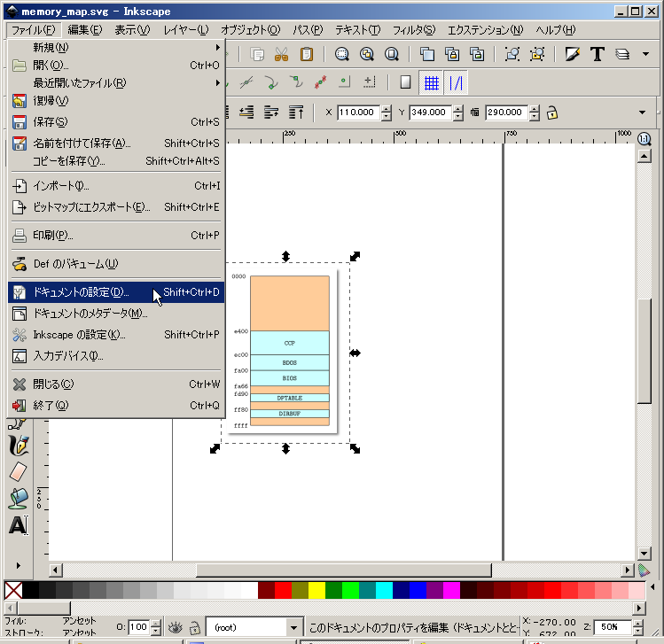Viewport: 664px width, 644px height.
Task: Open the layer (root) dropdown
Action: pos(254,627)
